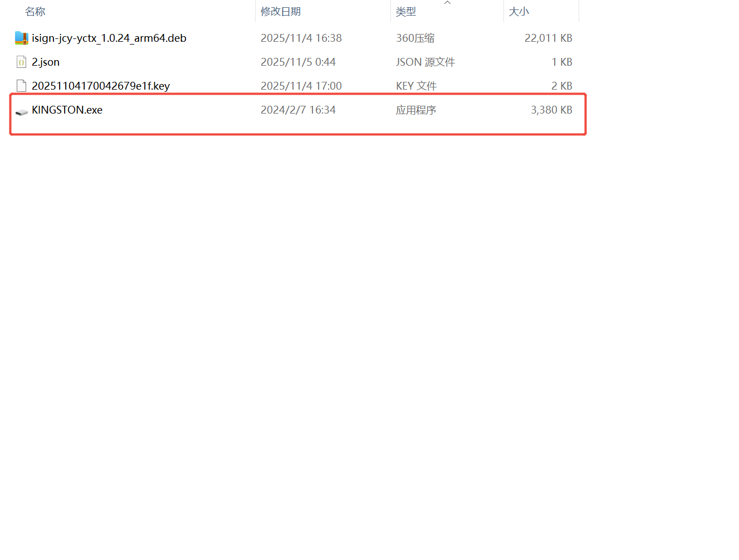Click the 2024/2/7 16:34 date of KINGSTON.exe
739x560 pixels.
(298, 110)
